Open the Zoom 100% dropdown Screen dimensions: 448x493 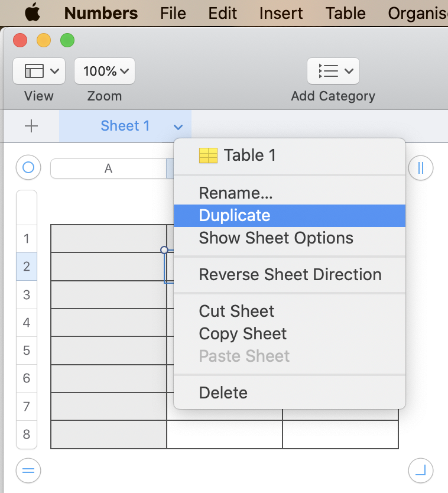point(105,72)
